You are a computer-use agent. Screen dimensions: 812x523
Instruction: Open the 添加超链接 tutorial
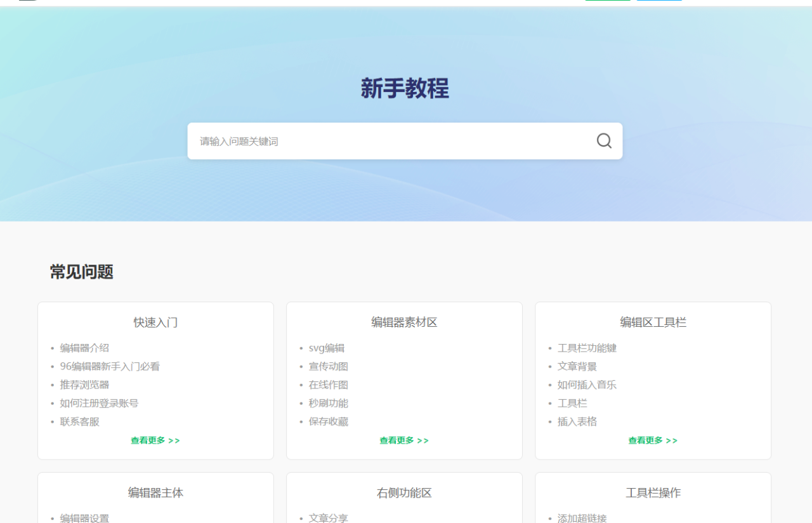582,518
